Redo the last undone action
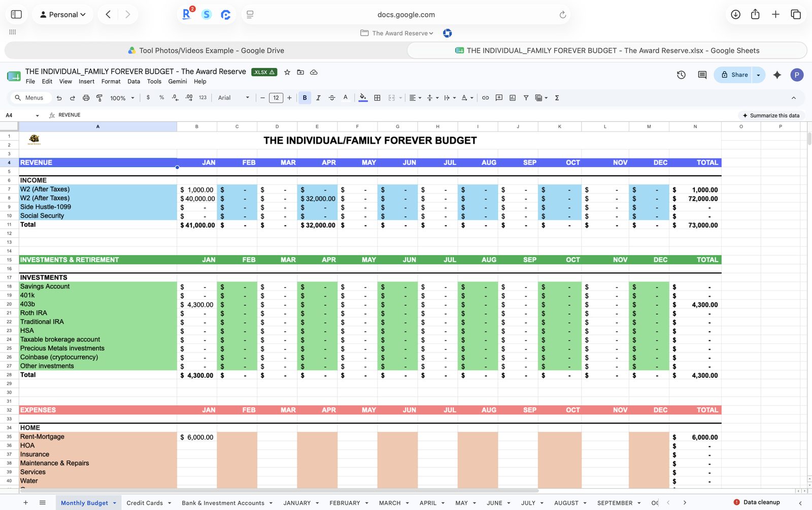 coord(73,98)
